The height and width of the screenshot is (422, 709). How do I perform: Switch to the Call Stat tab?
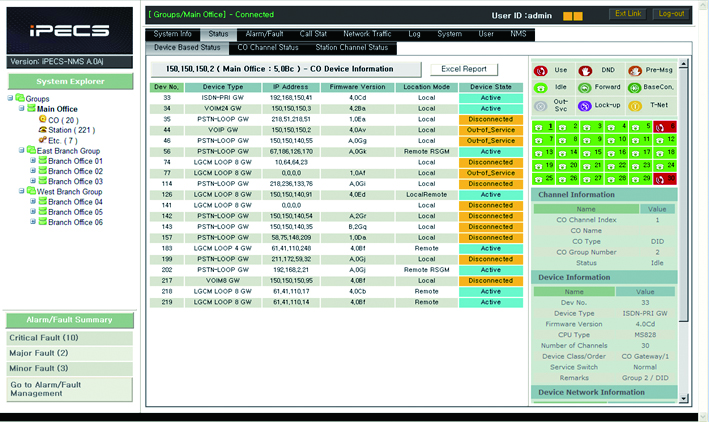[313, 34]
